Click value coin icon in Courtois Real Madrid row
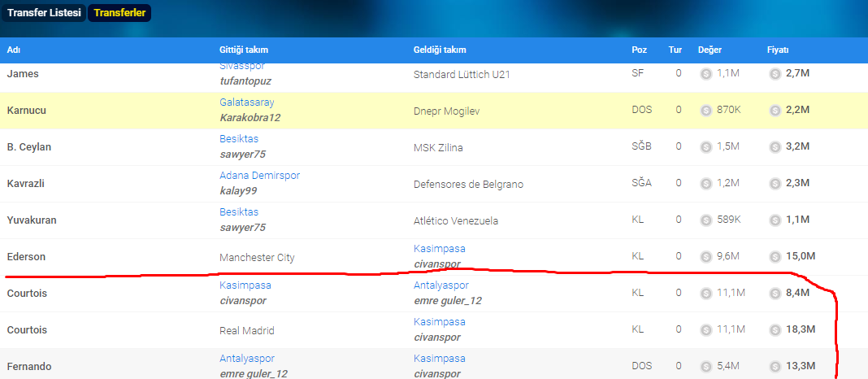 pyautogui.click(x=705, y=329)
